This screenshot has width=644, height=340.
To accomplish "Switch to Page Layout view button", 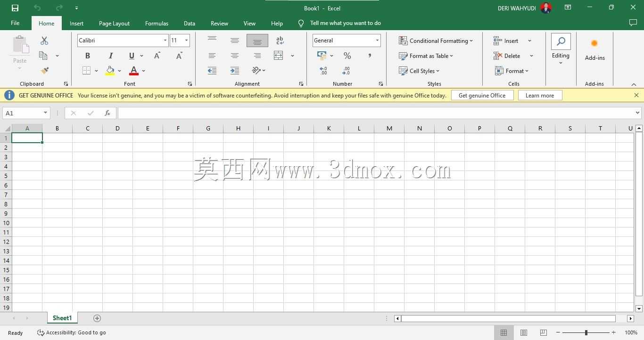I will 523,332.
